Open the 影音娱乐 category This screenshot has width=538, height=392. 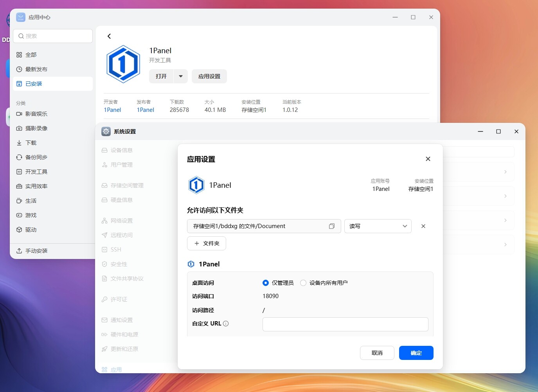click(x=36, y=114)
